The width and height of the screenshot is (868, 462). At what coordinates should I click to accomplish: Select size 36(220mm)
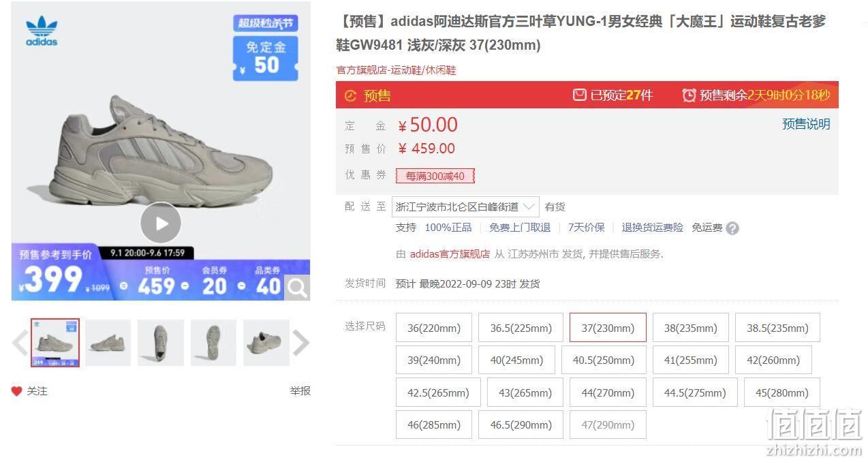point(434,328)
